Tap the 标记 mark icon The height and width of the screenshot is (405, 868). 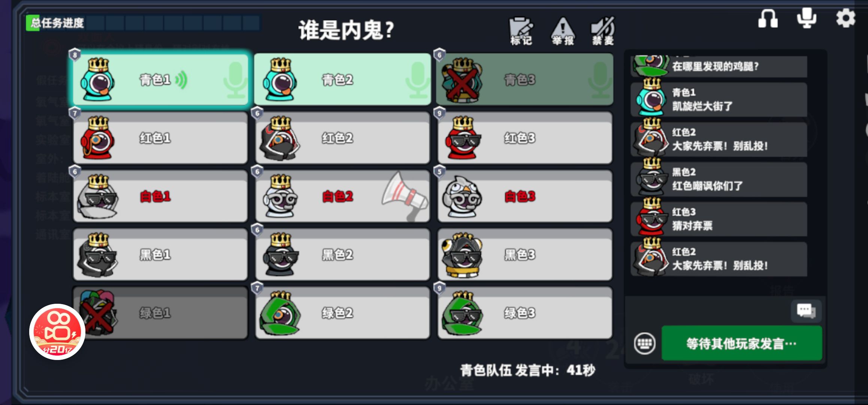[521, 31]
